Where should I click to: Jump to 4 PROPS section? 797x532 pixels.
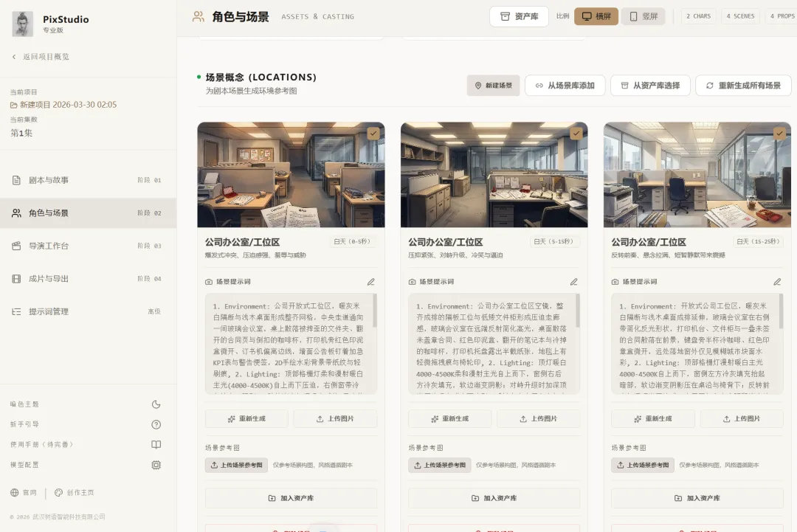click(782, 16)
